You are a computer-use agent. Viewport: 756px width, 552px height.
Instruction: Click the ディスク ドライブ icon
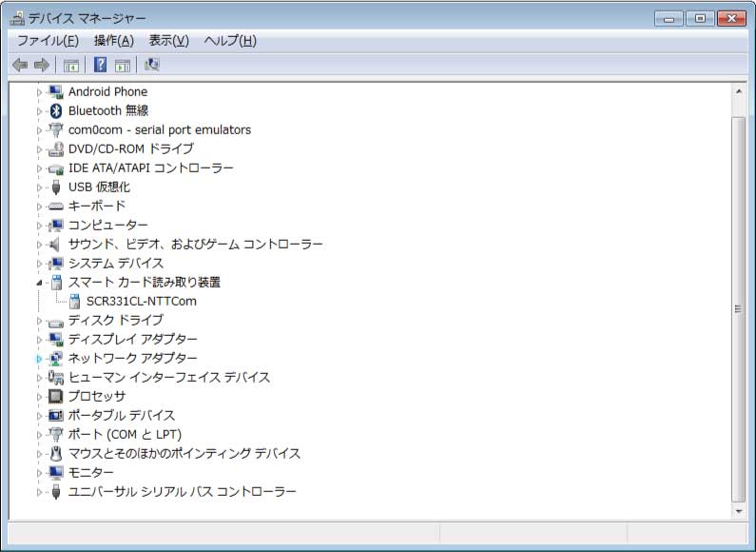[x=56, y=322]
